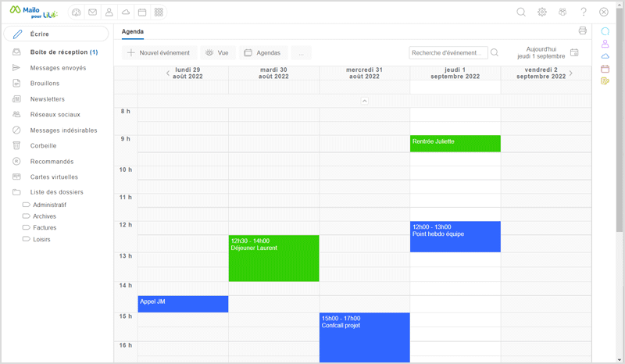Go to previous week with left chevron
The height and width of the screenshot is (364, 625).
coord(168,73)
